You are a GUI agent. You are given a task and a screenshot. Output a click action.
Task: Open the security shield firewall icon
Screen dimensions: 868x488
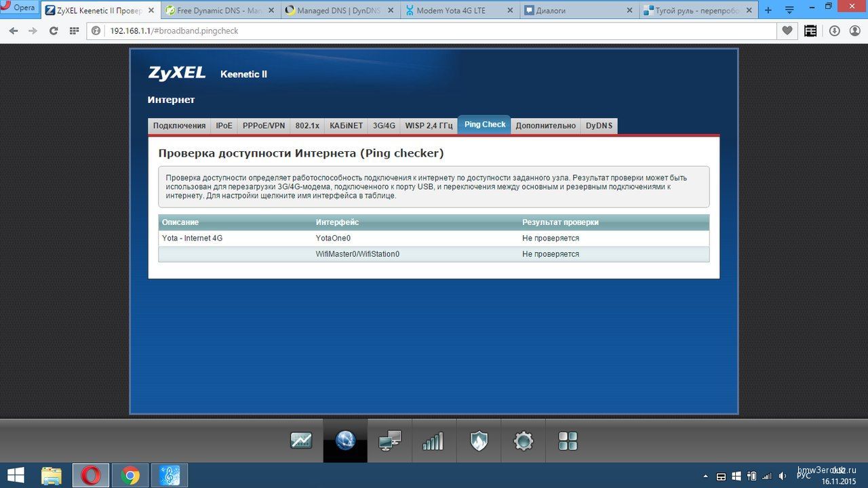point(479,441)
